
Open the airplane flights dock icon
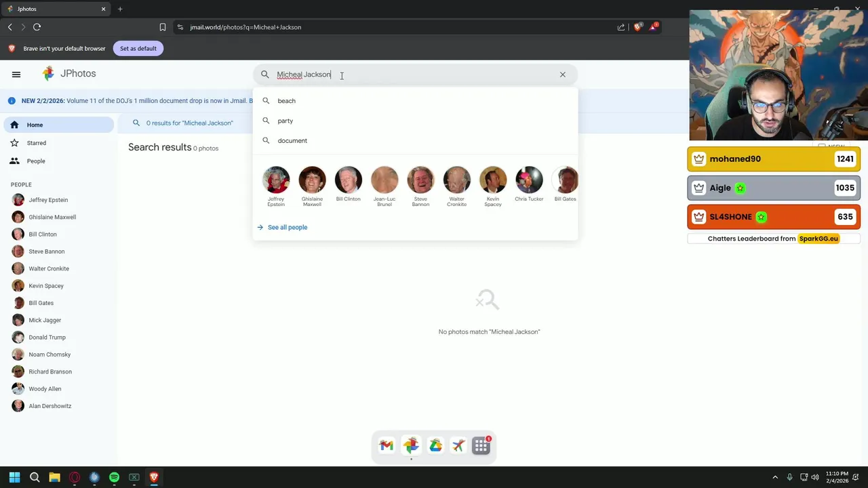458,445
